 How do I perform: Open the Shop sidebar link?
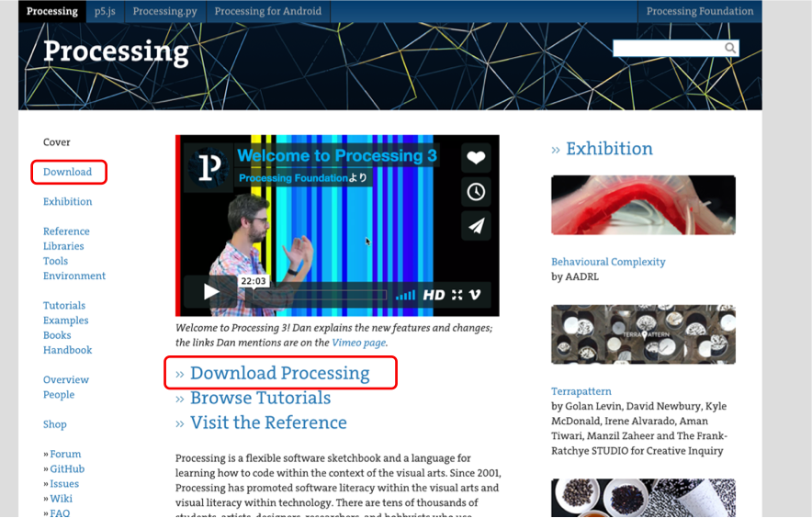click(x=55, y=424)
